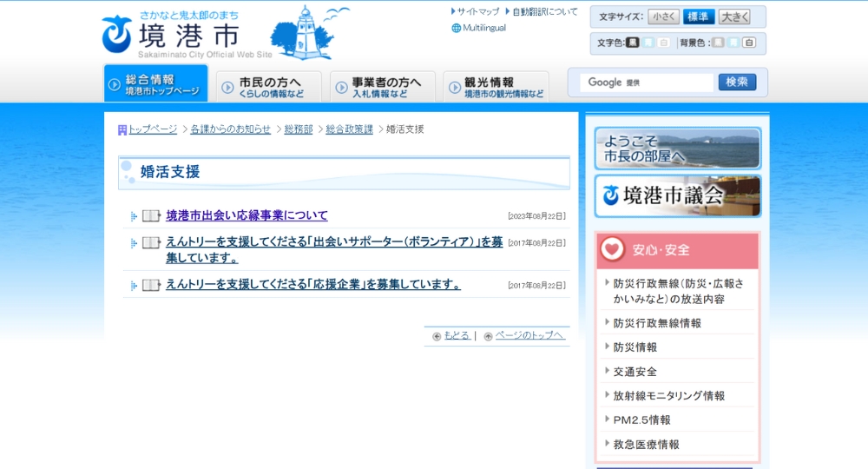868x469 pixels.
Task: Go to 各課からのお知らせ breadcrumb link
Action: point(230,129)
